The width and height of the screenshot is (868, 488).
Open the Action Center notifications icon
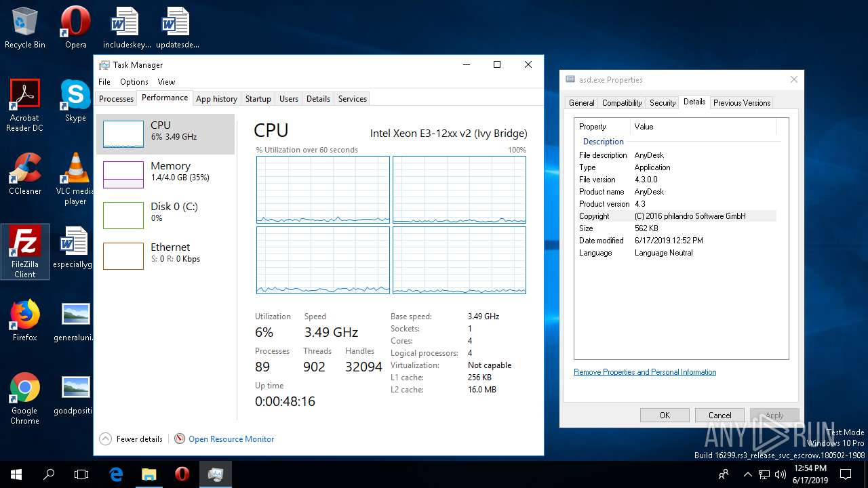[x=846, y=474]
